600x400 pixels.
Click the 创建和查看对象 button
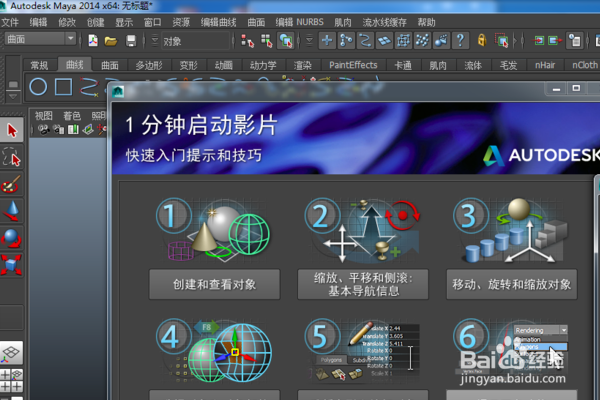coord(214,284)
